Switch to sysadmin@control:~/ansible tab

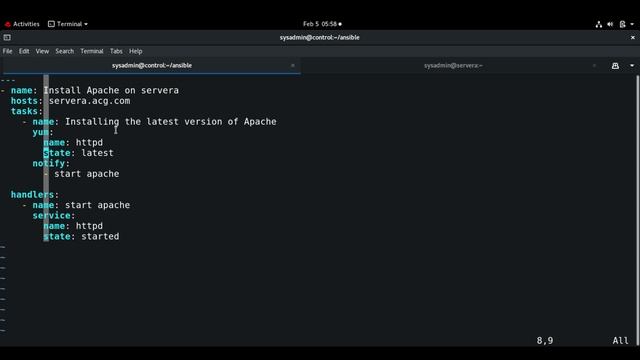[152, 65]
